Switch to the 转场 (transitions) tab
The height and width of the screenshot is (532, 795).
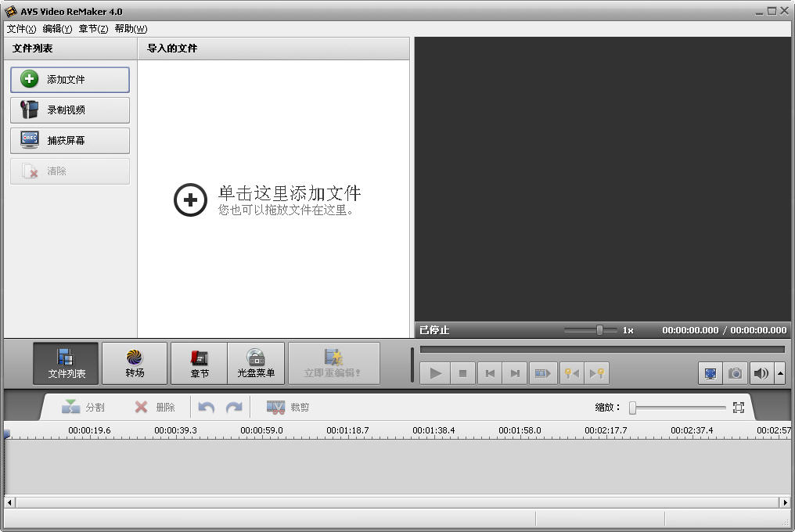(133, 362)
